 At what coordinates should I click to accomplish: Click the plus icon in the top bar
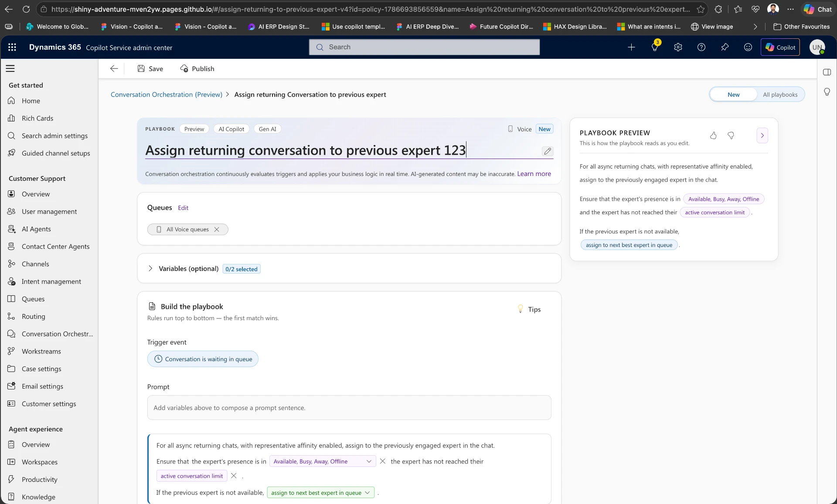pyautogui.click(x=631, y=47)
